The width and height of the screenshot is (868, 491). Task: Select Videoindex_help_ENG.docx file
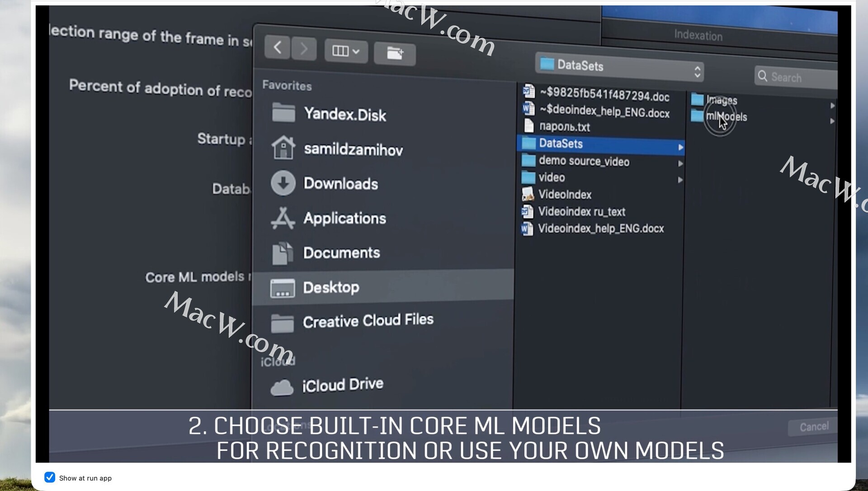tap(600, 229)
